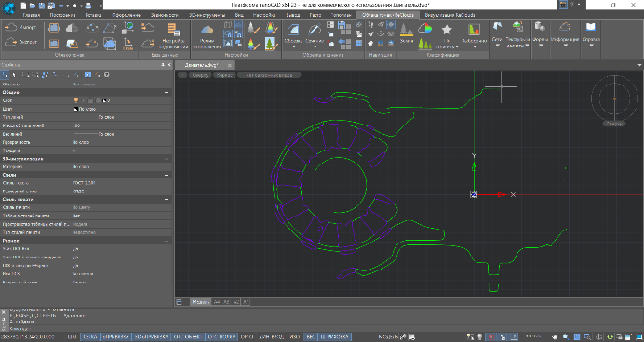The image size is (644, 342).
Task: Click the rainbow cloud classification icon
Action: click(425, 28)
